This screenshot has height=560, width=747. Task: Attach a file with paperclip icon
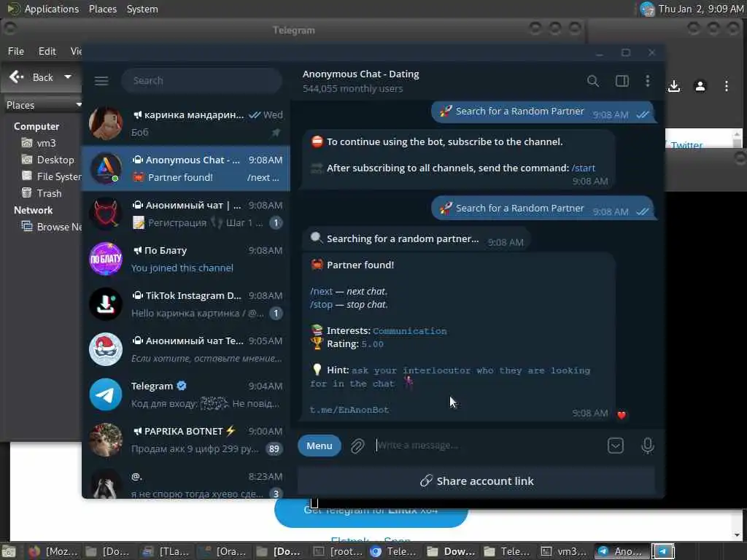click(x=357, y=446)
